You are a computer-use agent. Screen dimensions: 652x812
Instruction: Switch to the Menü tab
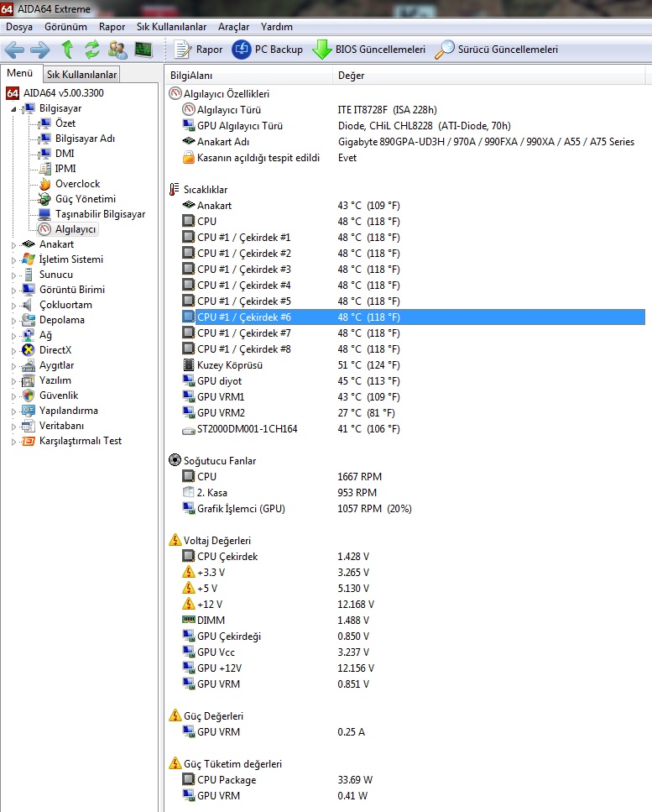click(19, 73)
